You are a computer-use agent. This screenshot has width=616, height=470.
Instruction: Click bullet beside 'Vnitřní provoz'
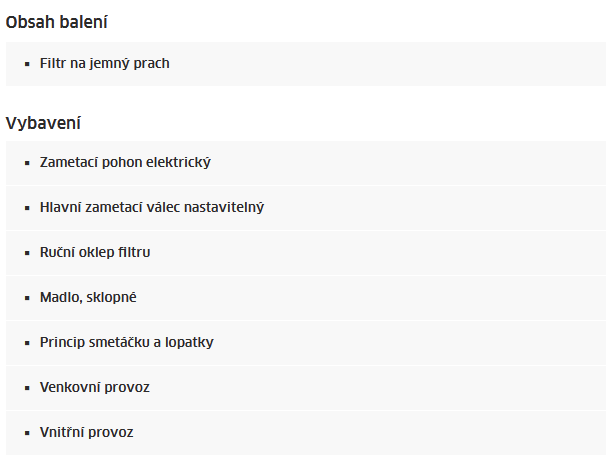click(x=27, y=433)
